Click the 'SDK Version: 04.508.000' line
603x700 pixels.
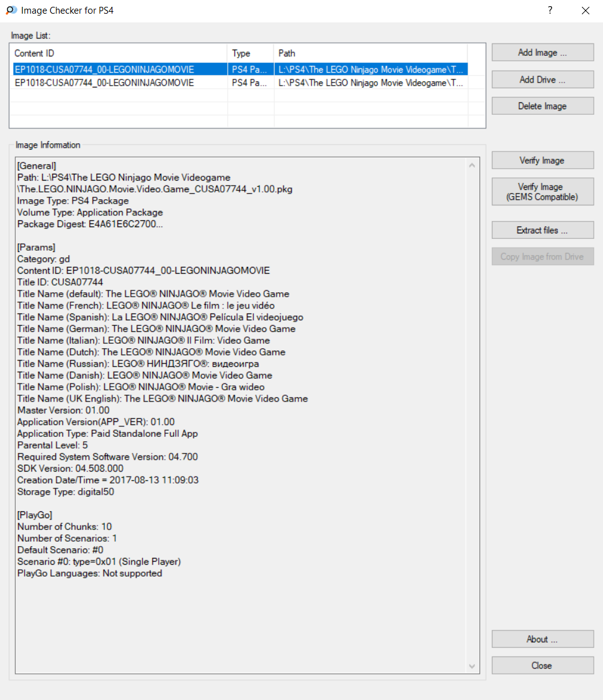[x=71, y=467]
